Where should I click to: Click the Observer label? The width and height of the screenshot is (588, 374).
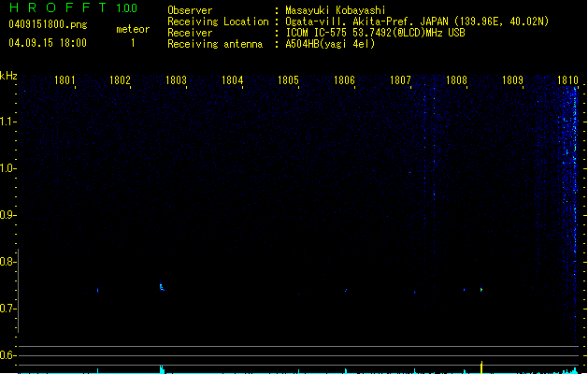point(190,10)
